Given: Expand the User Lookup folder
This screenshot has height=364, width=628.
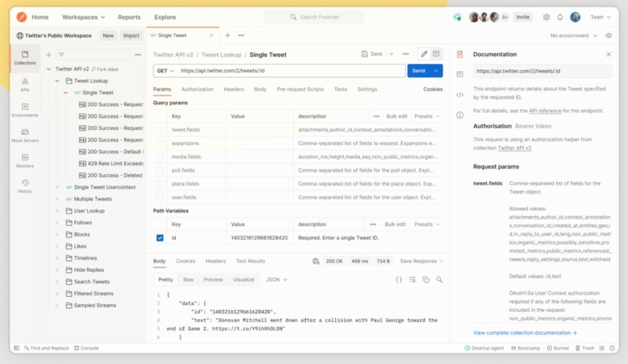Looking at the screenshot, I should pyautogui.click(x=57, y=211).
